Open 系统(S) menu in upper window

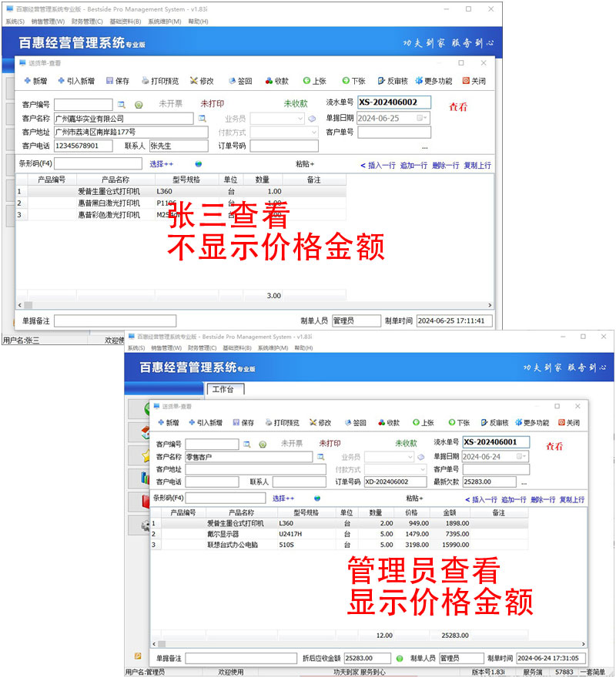click(15, 22)
